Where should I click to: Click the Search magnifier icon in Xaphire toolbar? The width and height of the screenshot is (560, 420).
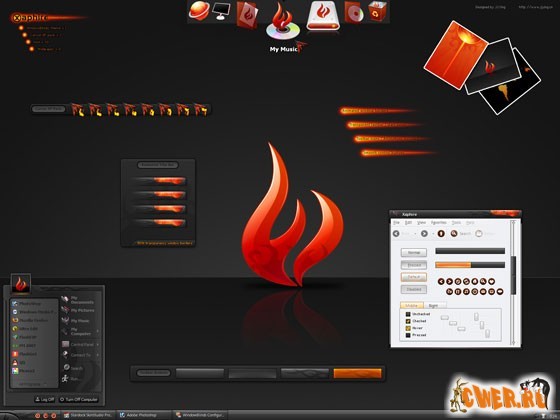click(454, 234)
